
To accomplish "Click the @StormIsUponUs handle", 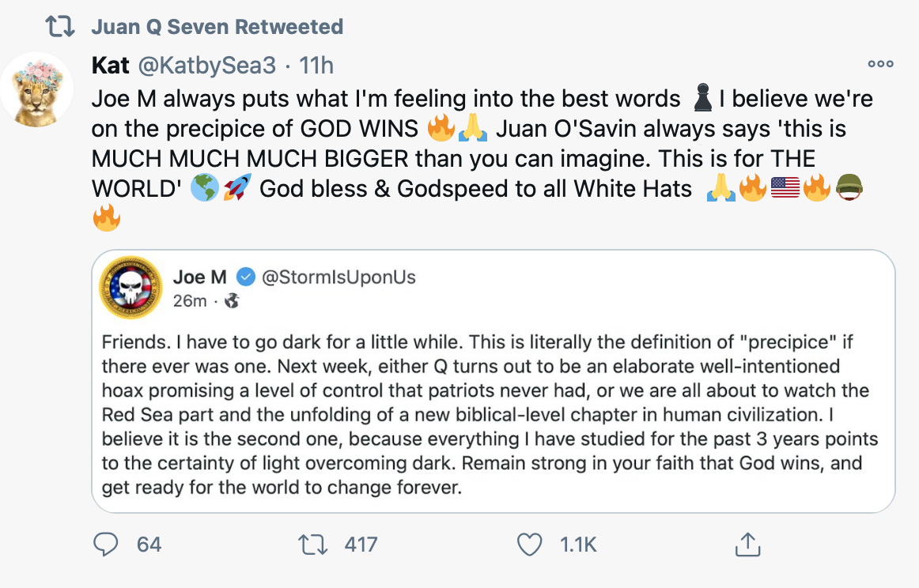I will (338, 277).
